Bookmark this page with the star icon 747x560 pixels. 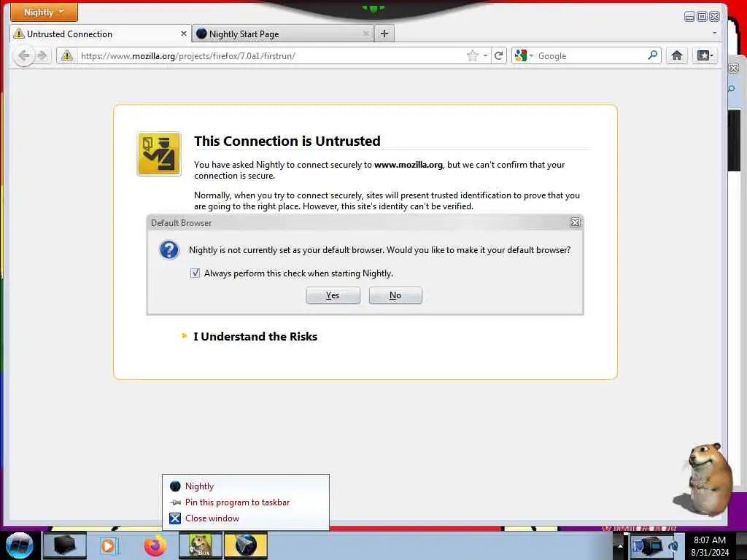[472, 55]
